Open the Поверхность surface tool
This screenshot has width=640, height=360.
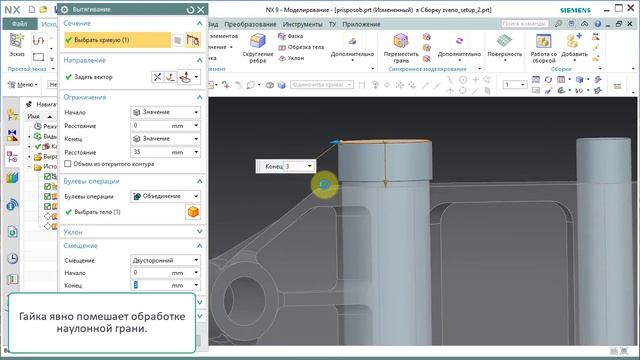[504, 46]
